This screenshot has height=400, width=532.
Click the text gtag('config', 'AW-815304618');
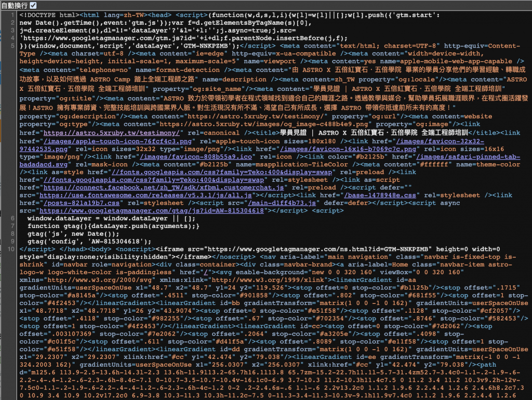(x=89, y=242)
